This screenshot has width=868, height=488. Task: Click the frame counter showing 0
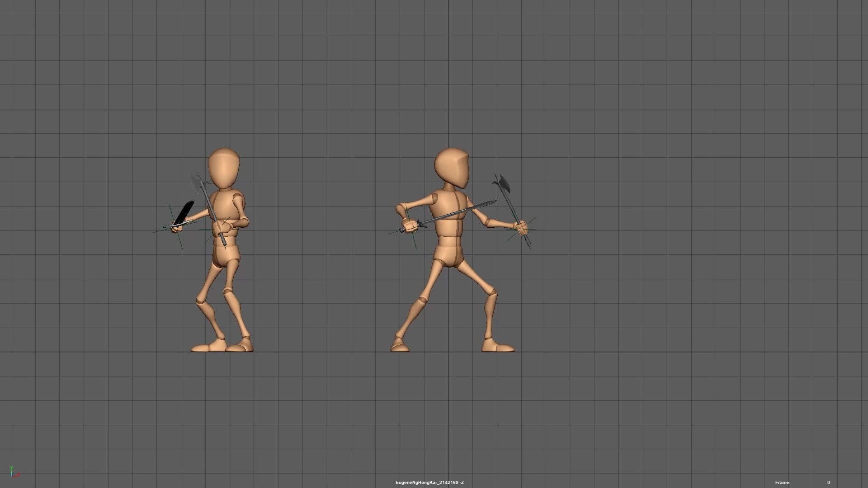coord(829,483)
